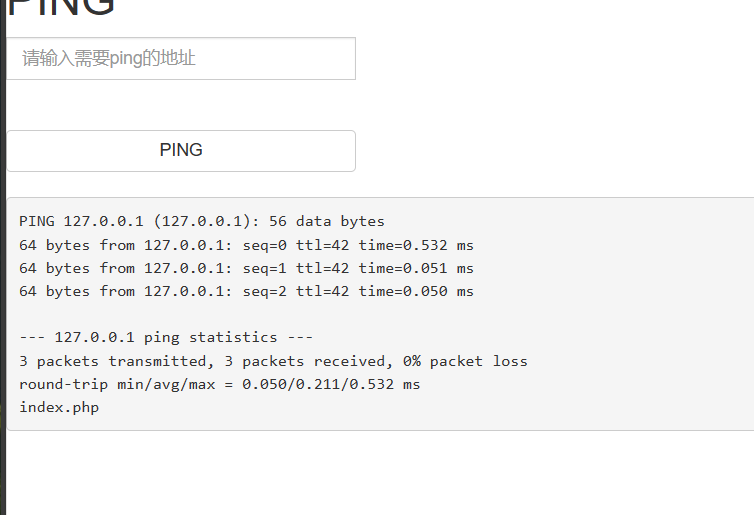Click the time=0.051 value
Image resolution: width=754 pixels, height=515 pixels.
(x=403, y=268)
